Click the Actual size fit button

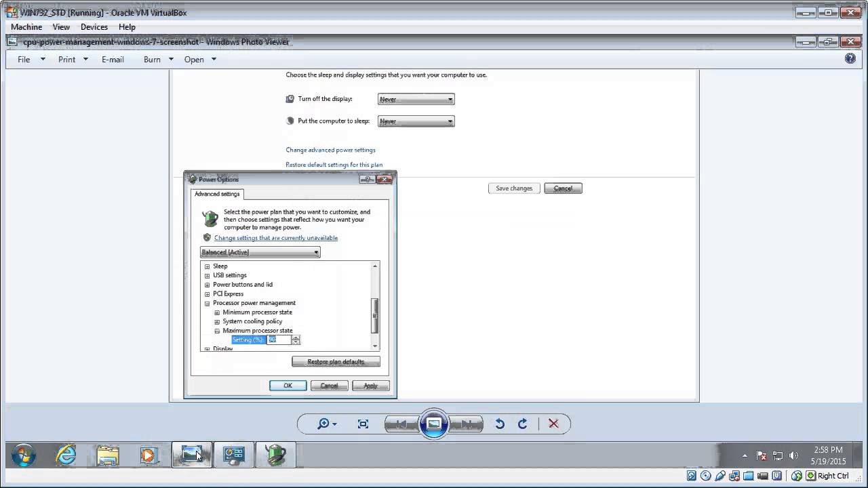363,424
